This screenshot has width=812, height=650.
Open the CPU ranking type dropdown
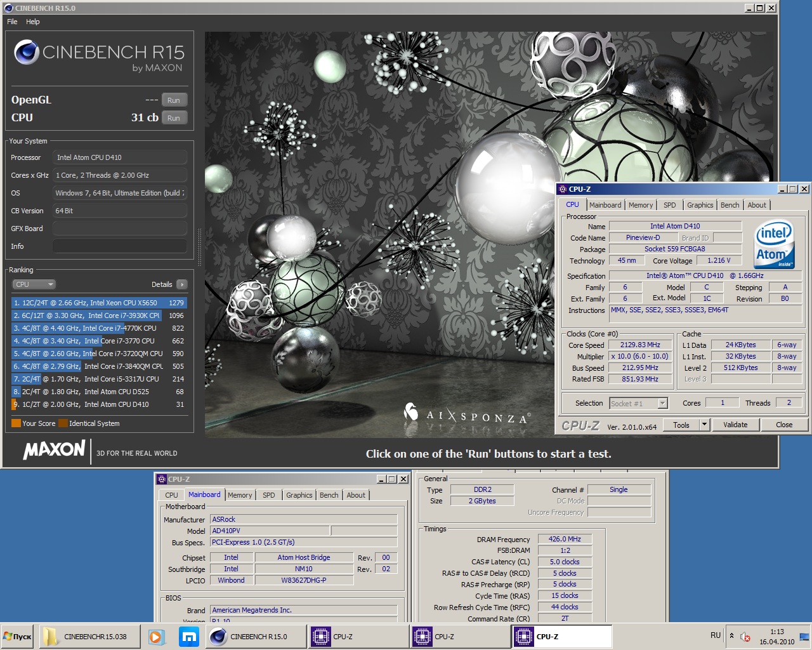[34, 284]
